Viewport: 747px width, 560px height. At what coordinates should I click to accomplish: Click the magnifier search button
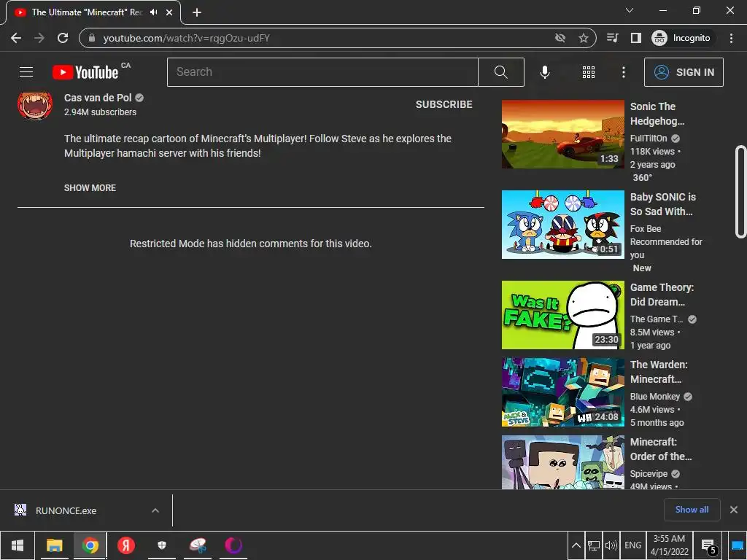pos(500,72)
